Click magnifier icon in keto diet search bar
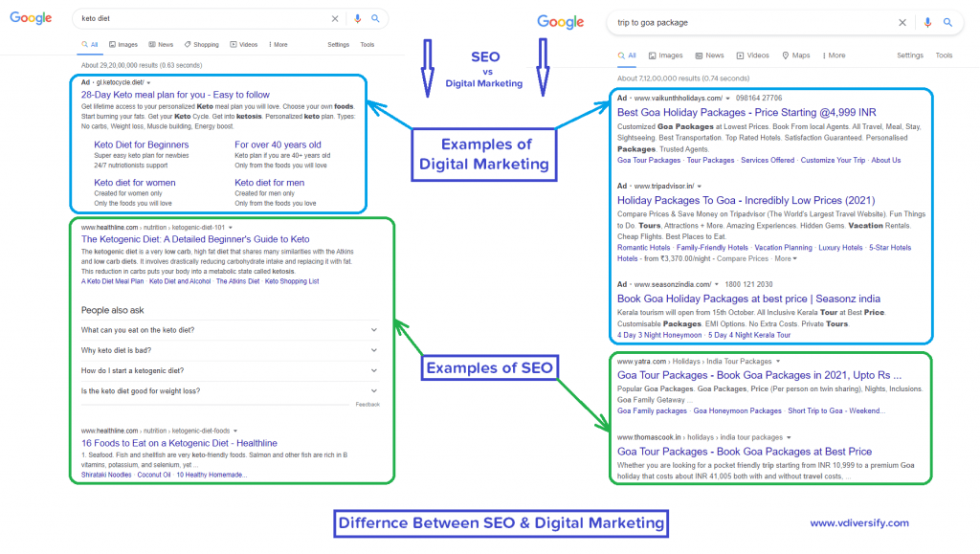Screen dimensions: 980x554 [375, 19]
